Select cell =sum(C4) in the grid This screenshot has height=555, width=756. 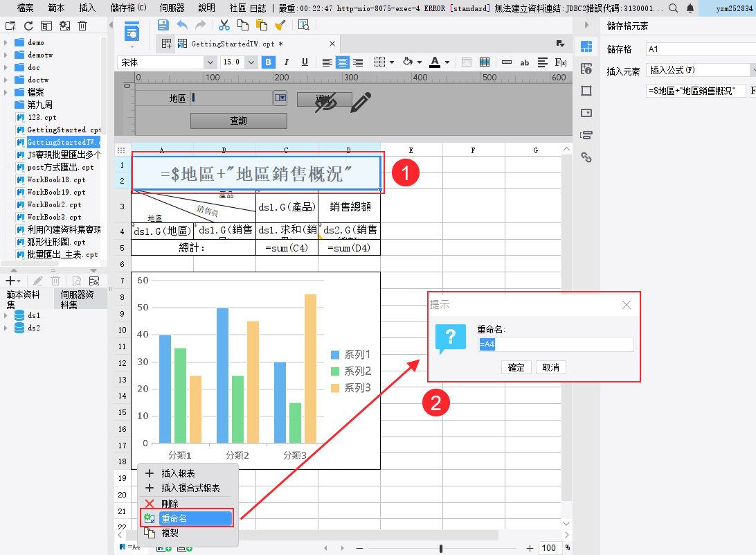(x=287, y=247)
